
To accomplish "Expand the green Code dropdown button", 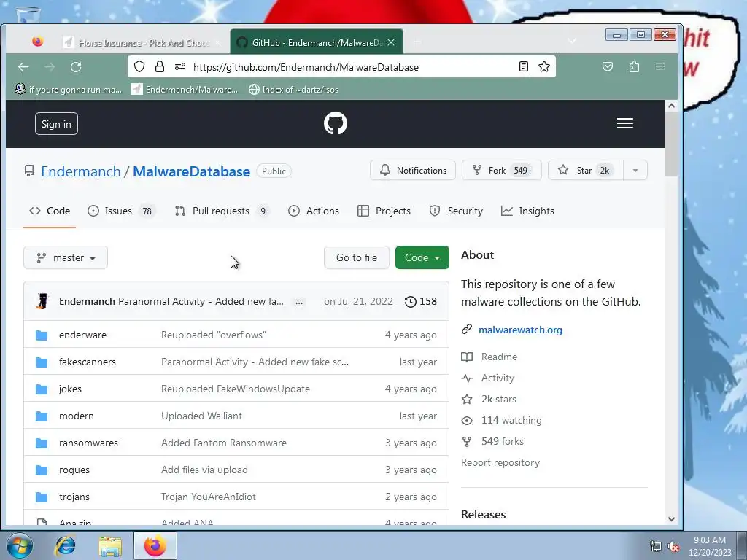I will click(422, 257).
